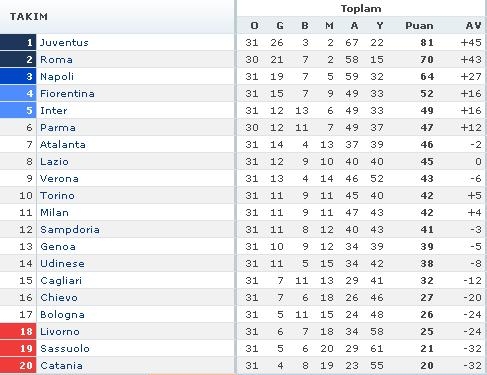Sort by the Puan column header
487x375 pixels.
[419, 26]
